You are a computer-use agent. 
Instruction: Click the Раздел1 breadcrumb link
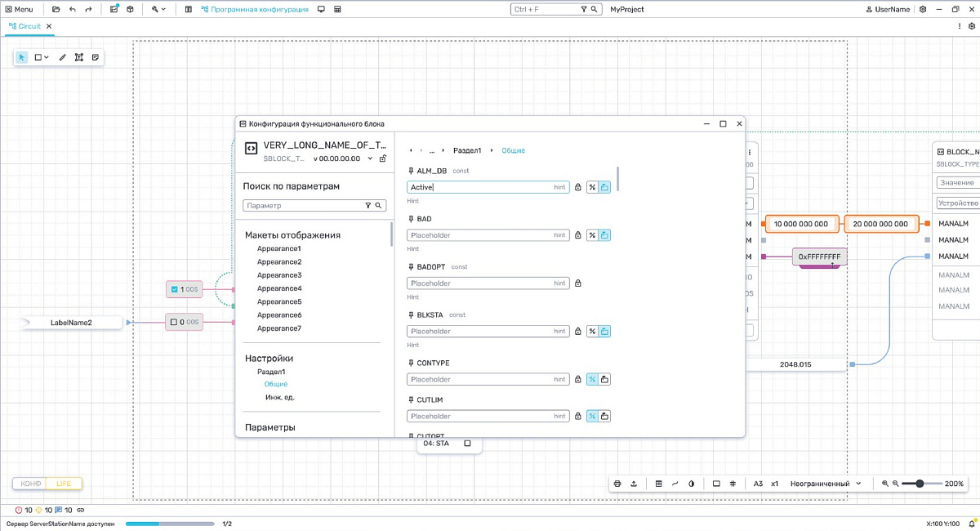467,150
